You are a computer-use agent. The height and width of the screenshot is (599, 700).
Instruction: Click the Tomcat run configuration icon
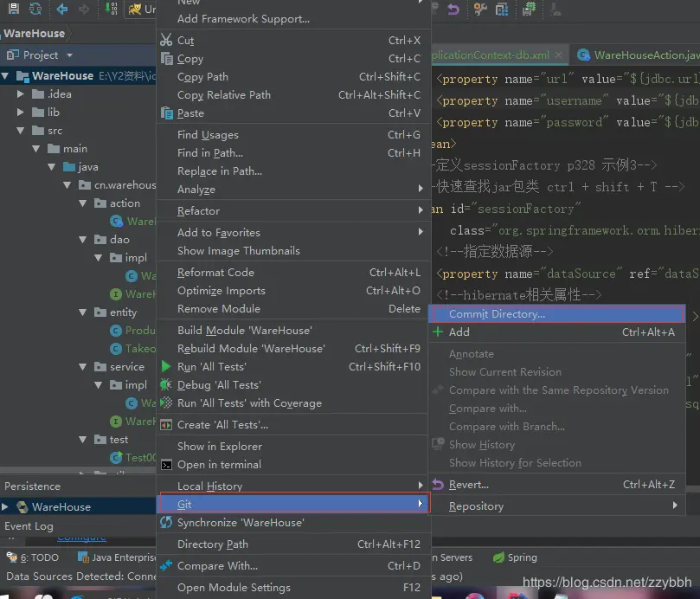(x=135, y=9)
